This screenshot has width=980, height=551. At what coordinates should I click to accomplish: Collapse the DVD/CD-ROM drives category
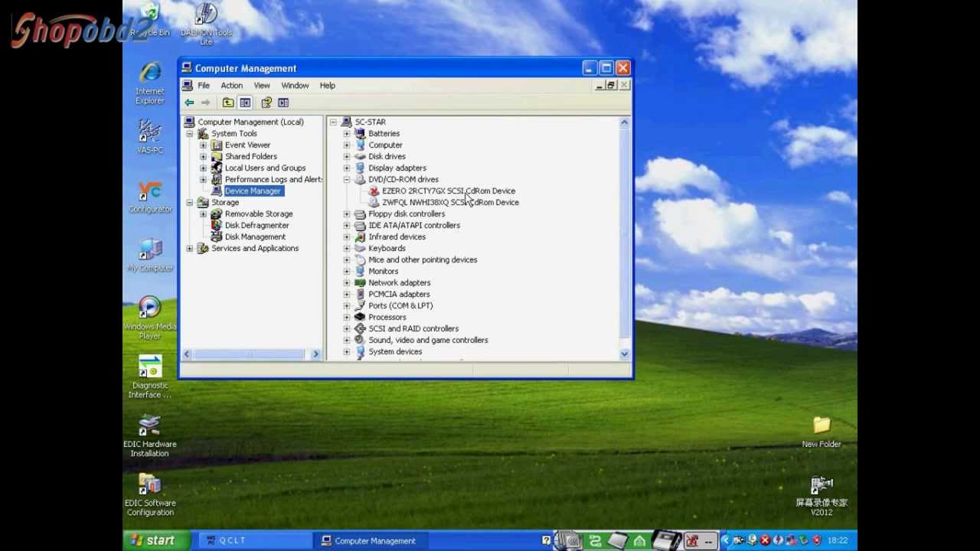click(x=347, y=179)
